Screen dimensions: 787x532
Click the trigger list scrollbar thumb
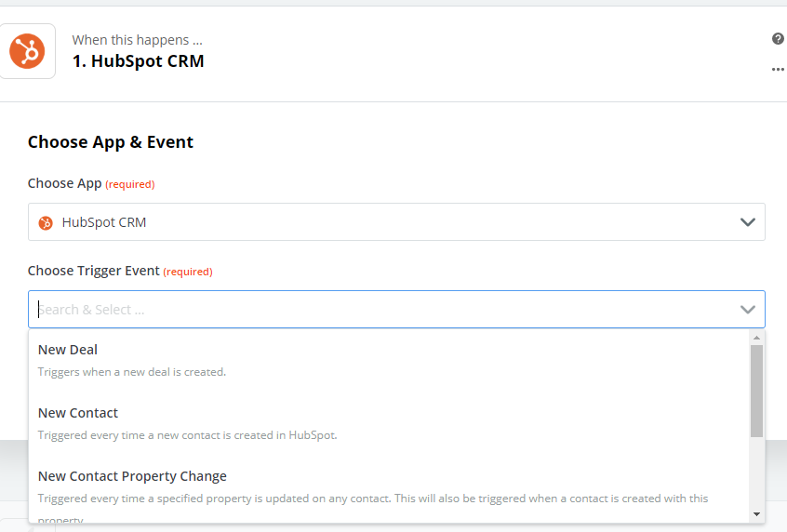coord(756,391)
